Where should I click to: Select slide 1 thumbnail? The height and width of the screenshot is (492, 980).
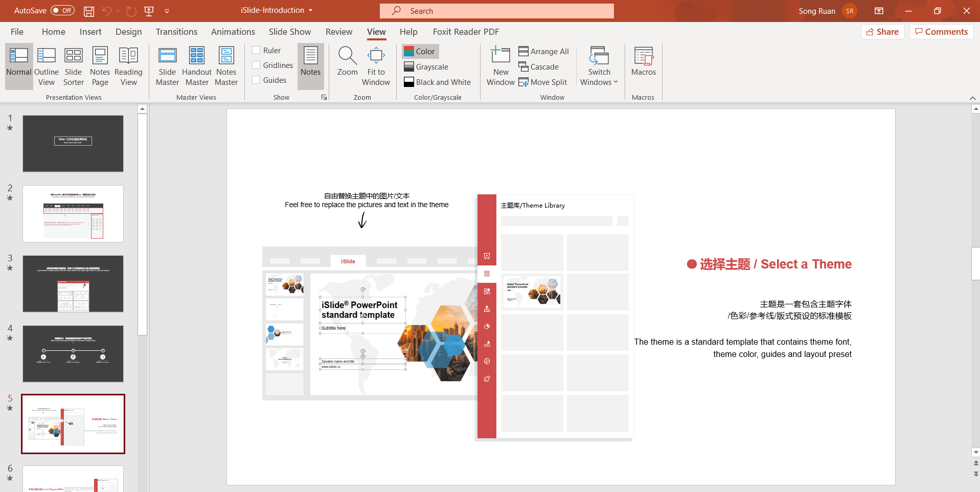[x=73, y=143]
